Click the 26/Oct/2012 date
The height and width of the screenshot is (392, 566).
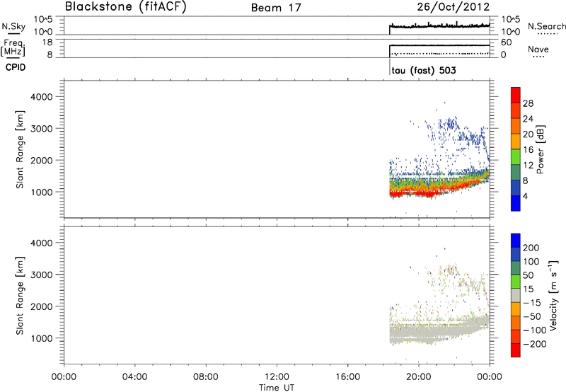(454, 7)
